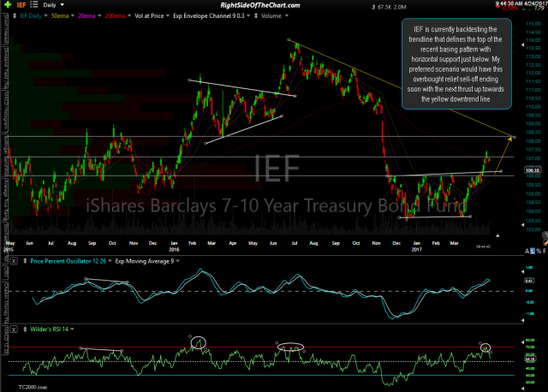Click the RightSideOfTheChart.com title
Image resolution: width=548 pixels, height=392 pixels.
click(260, 5)
